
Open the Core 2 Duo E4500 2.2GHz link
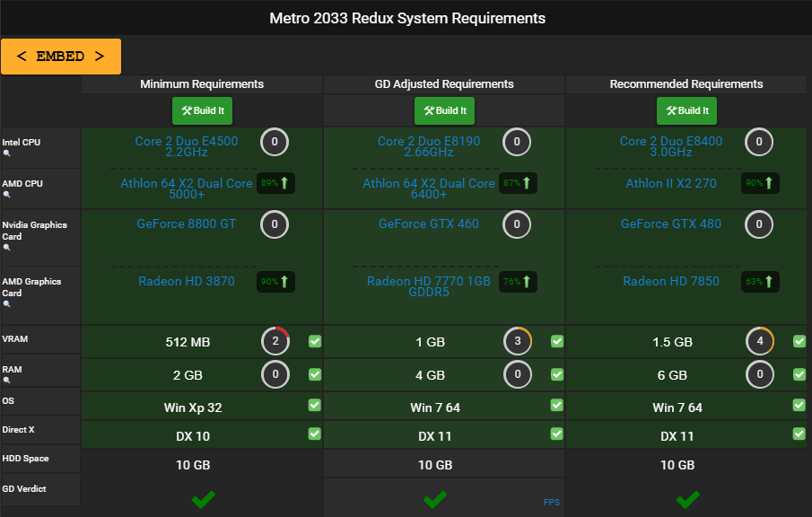(187, 146)
